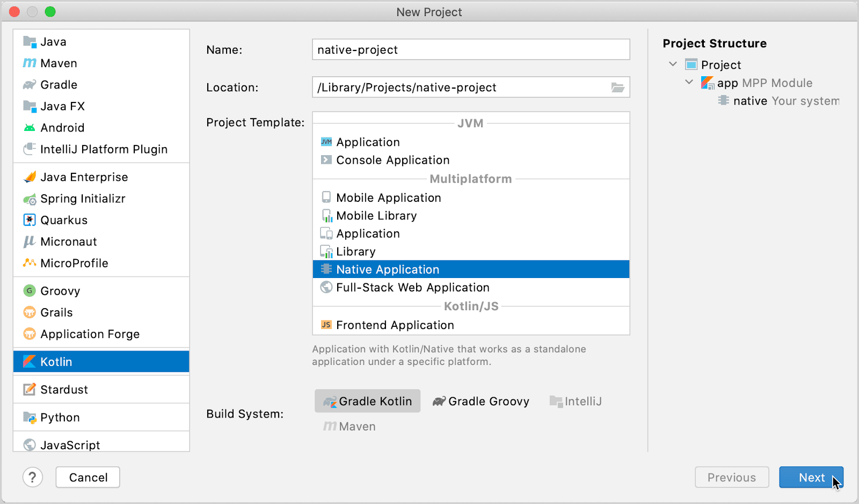Screen dimensions: 859x504
Task: Select the Android robot icon
Action: (x=30, y=128)
